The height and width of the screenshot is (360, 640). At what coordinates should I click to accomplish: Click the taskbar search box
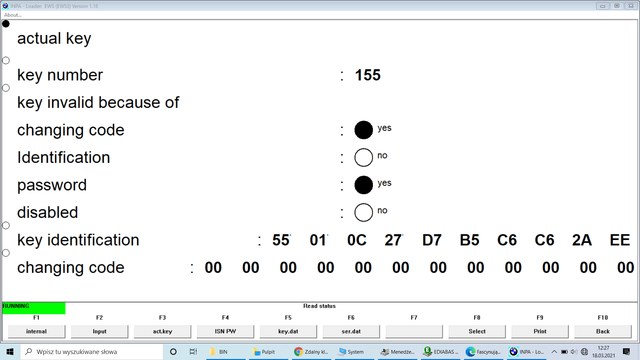[x=91, y=351]
